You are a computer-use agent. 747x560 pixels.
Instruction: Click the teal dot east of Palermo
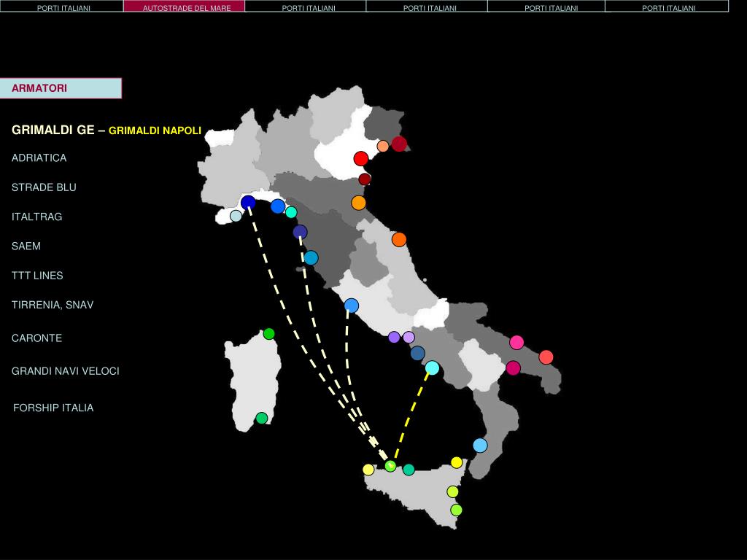point(409,470)
